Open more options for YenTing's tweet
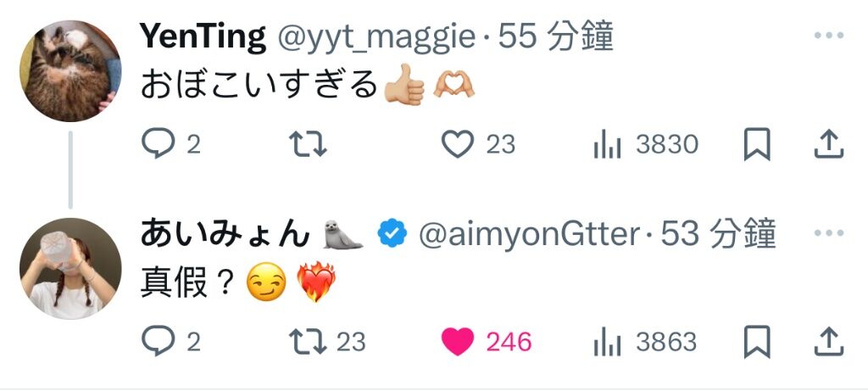Screen dimensions: 868x391 pyautogui.click(x=829, y=36)
